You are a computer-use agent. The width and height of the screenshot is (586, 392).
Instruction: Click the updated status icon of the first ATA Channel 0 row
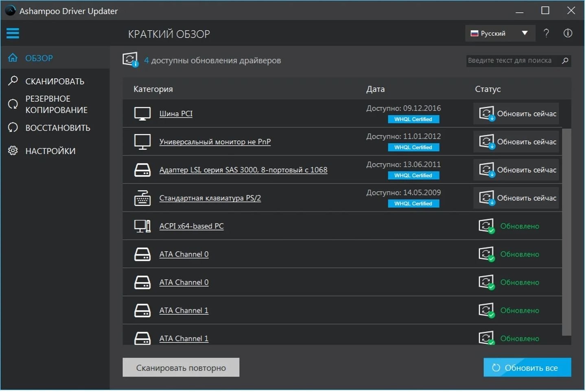tap(487, 254)
